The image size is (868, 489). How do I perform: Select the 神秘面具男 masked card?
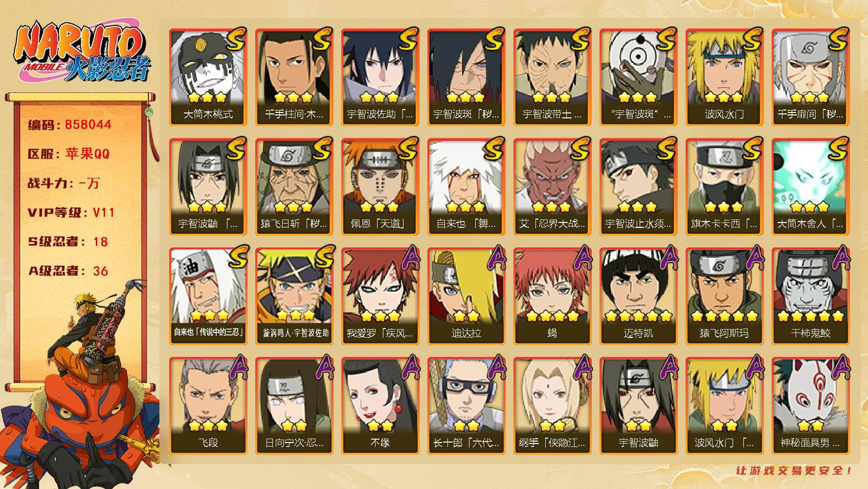810,405
